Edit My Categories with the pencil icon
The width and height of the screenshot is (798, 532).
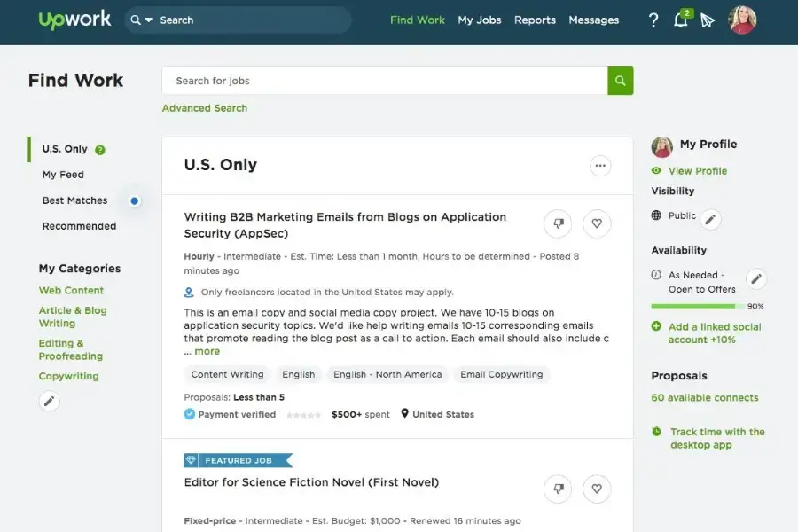point(50,401)
